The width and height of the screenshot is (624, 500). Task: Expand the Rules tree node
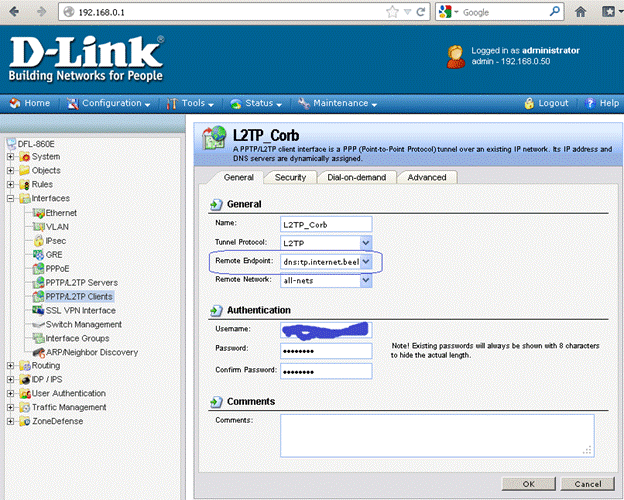(11, 185)
